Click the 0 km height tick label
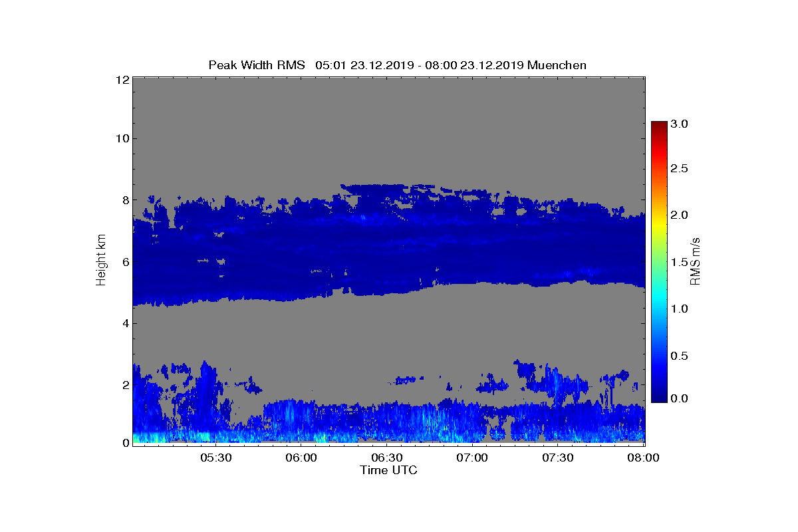This screenshot has width=798, height=532. tap(125, 444)
